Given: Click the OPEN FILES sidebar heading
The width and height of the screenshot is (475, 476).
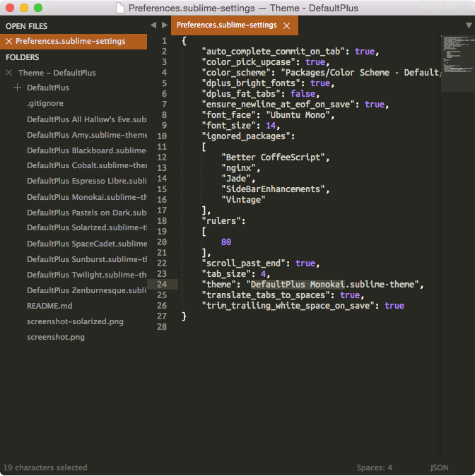Looking at the screenshot, I should [x=26, y=26].
